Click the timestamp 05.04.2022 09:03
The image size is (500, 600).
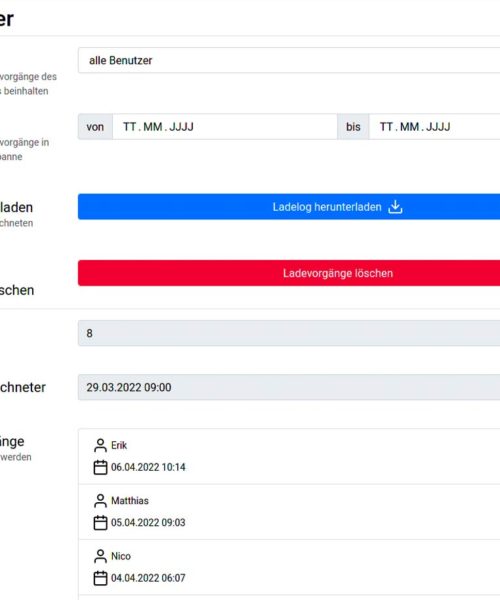(148, 523)
